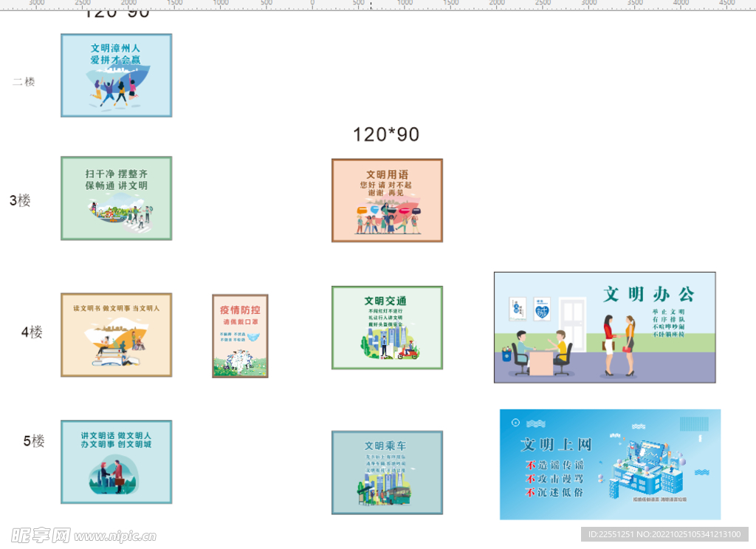Click the 二楼 floor label
Viewport: 756px width, 549px height.
click(24, 82)
